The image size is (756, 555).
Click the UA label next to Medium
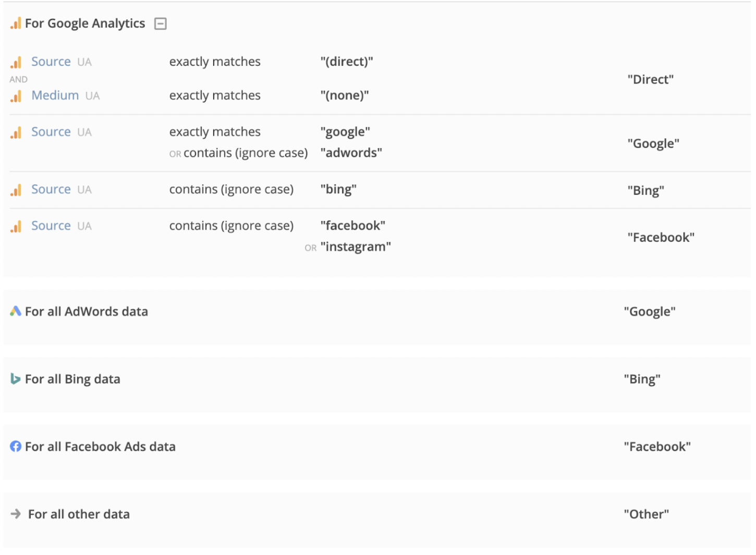click(x=93, y=95)
